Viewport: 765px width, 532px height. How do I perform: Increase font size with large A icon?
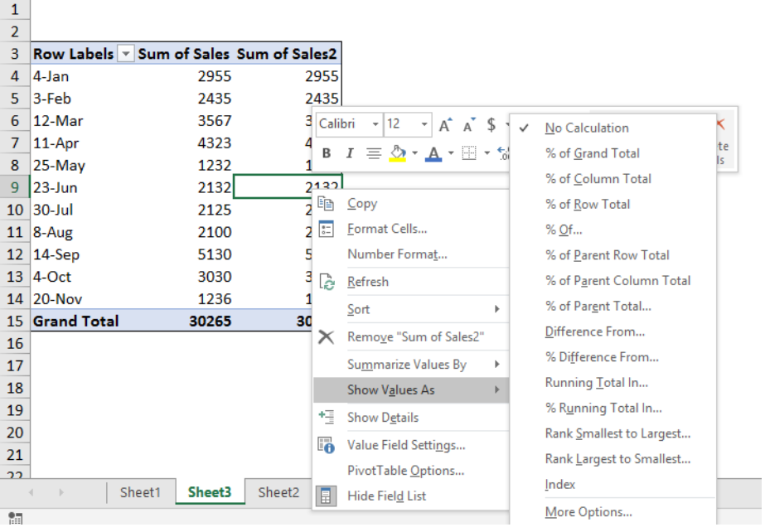pyautogui.click(x=445, y=125)
